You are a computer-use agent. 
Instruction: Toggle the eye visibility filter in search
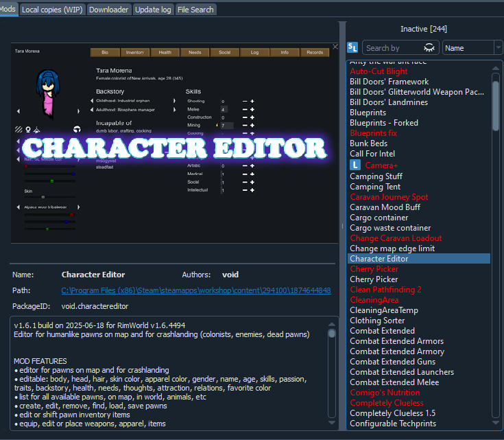429,48
